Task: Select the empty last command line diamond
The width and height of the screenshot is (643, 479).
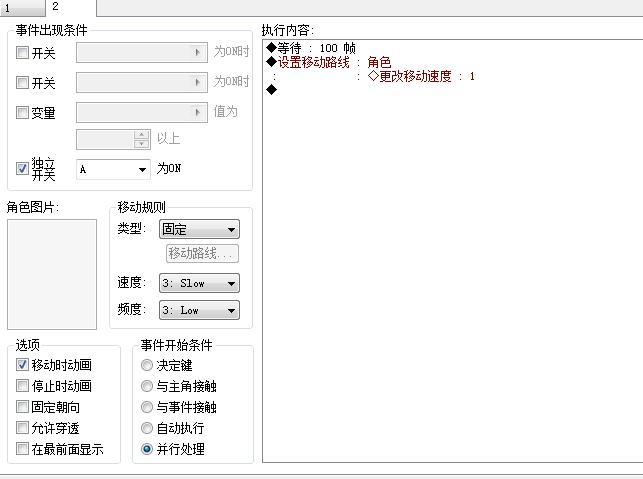Action: coord(271,89)
